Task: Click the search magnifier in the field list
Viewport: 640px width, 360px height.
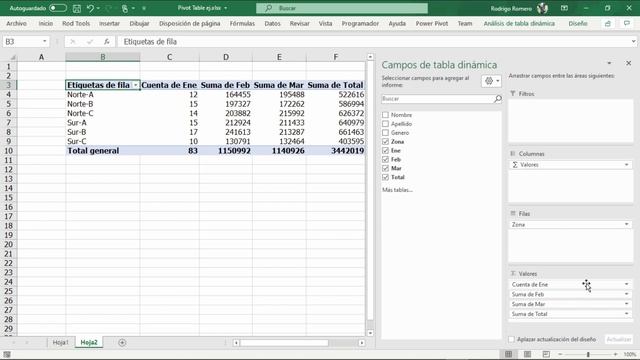Action: [x=498, y=99]
